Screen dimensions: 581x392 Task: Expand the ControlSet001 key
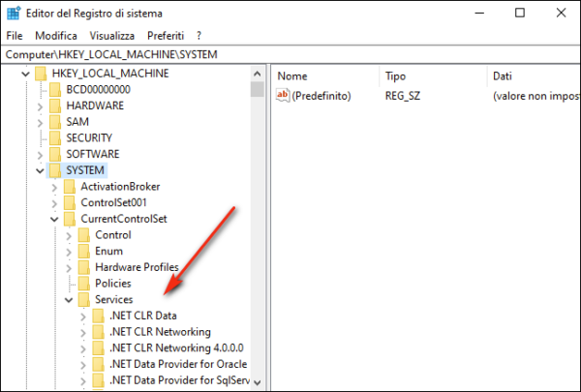point(54,203)
